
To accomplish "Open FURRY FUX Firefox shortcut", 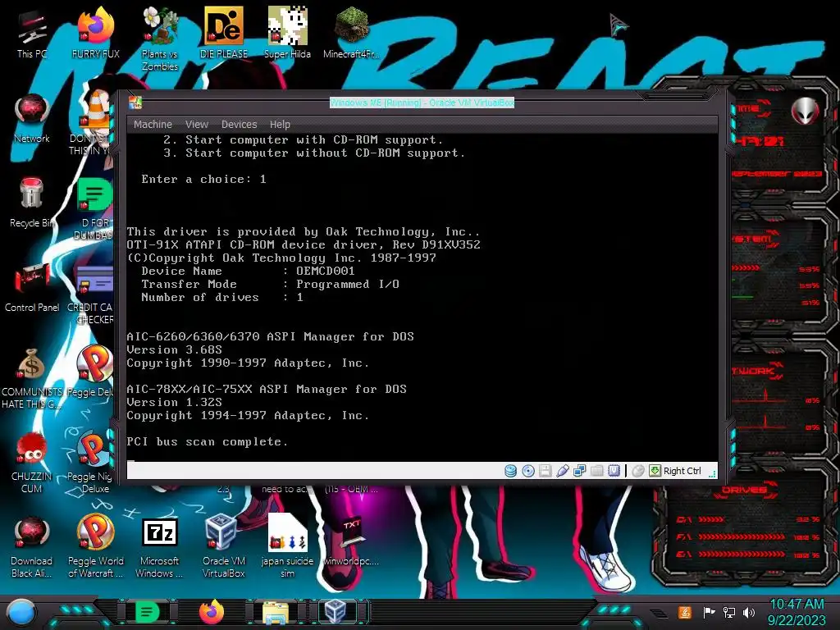I will 96,33.
